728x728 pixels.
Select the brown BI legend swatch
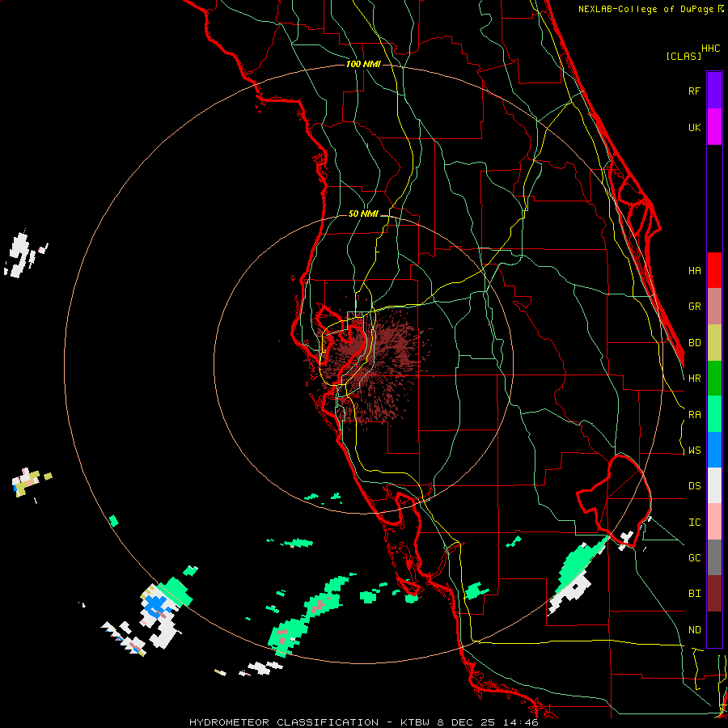714,594
